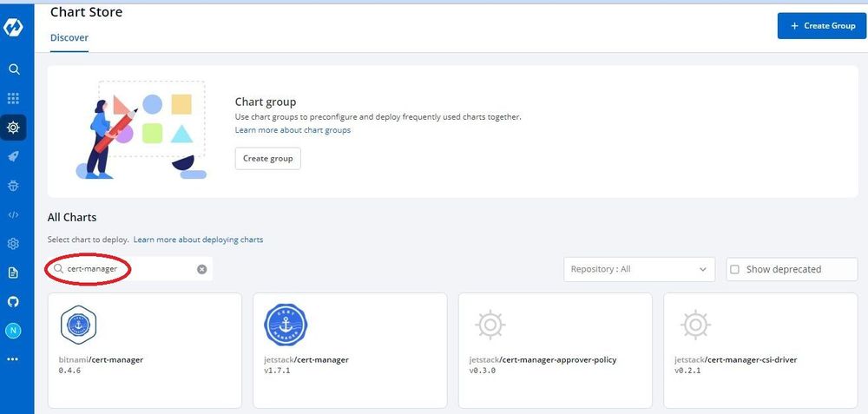Screen dimensions: 868x414
Task: Focus the chart search input field
Action: click(x=130, y=269)
